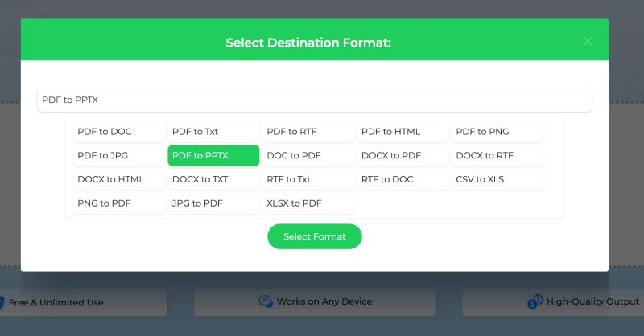Close the Select Destination Format dialog
Screen dimensions: 644x336
point(588,41)
